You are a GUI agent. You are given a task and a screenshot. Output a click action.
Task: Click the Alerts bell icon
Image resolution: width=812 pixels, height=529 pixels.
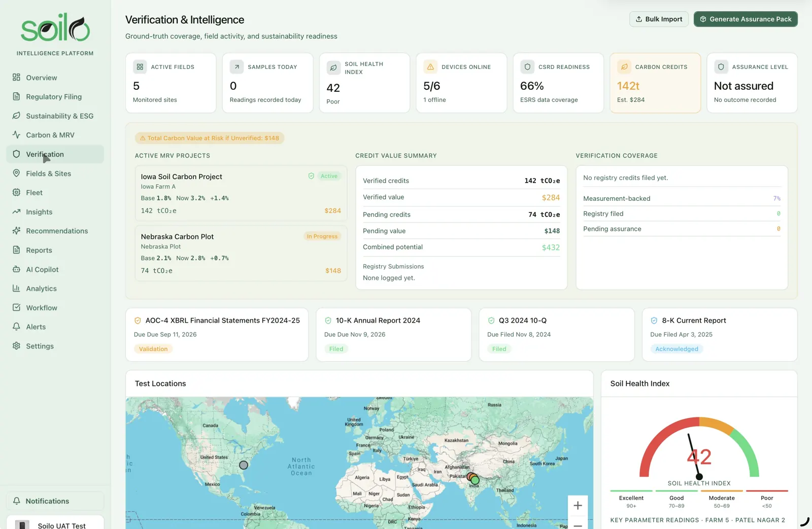(x=16, y=327)
